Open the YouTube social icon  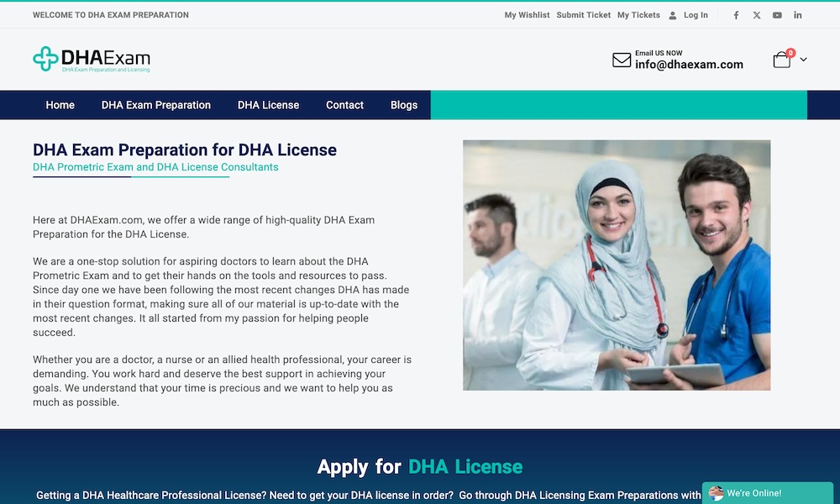777,15
